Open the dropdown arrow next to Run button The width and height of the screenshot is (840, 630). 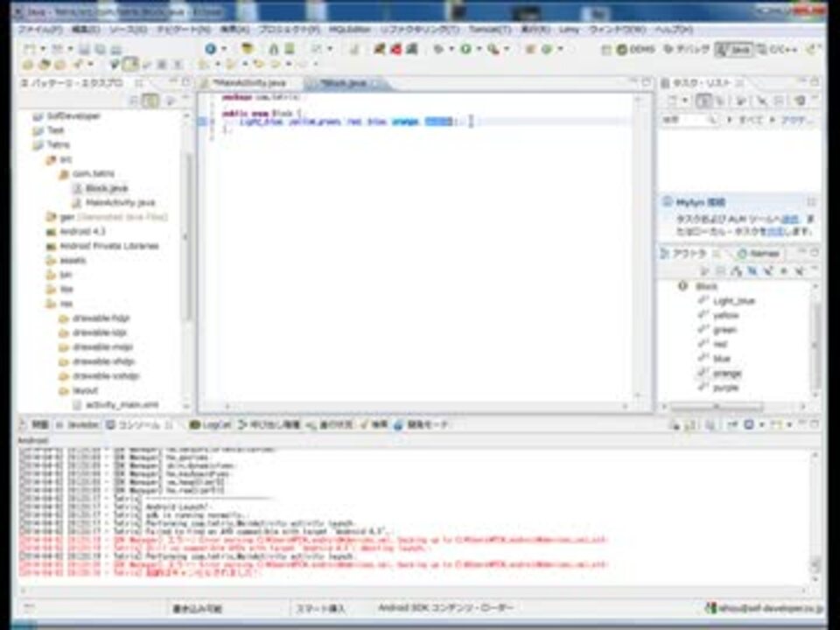click(x=479, y=49)
